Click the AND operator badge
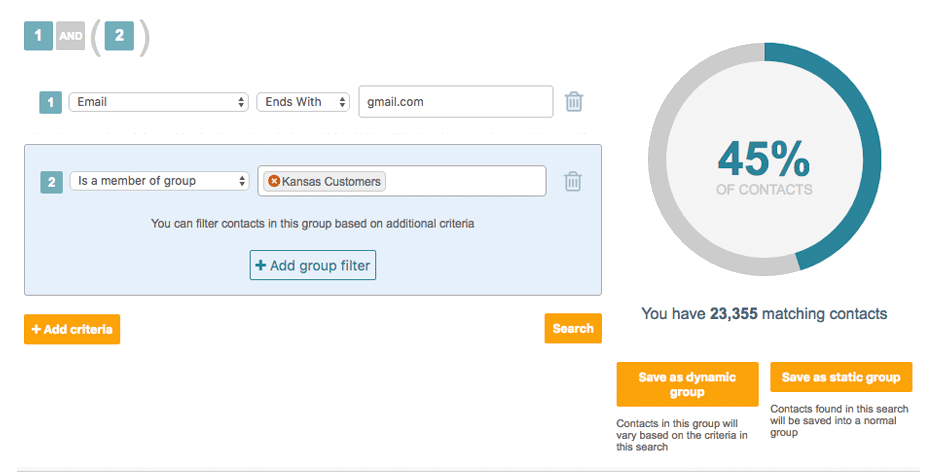The image size is (940, 472). pos(69,35)
